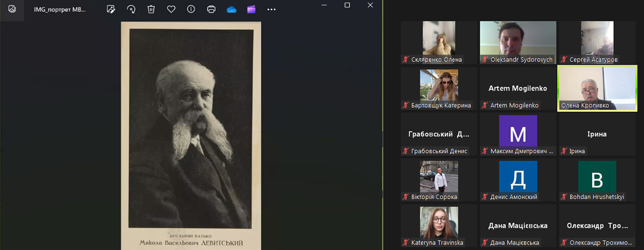Image resolution: width=644 pixels, height=250 pixels.
Task: Click the 'Вікторія Сорока' name label
Action: pyautogui.click(x=434, y=197)
